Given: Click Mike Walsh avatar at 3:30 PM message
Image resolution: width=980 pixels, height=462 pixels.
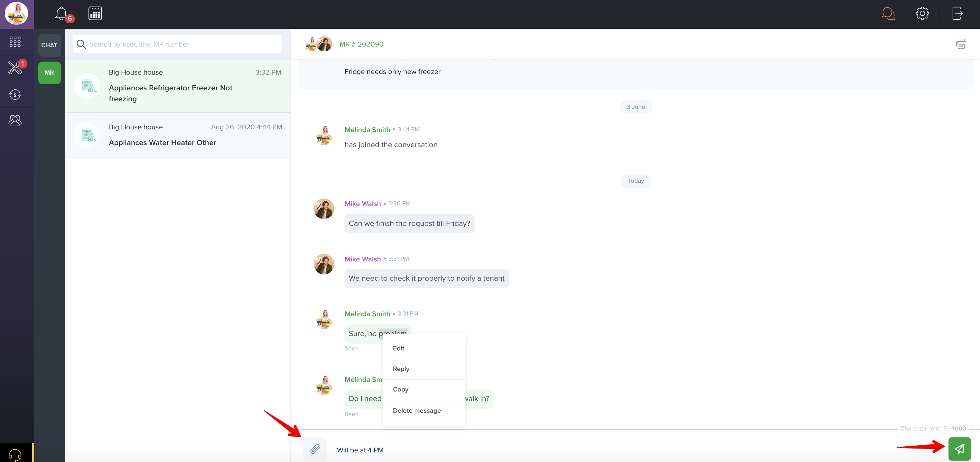Looking at the screenshot, I should click(324, 209).
